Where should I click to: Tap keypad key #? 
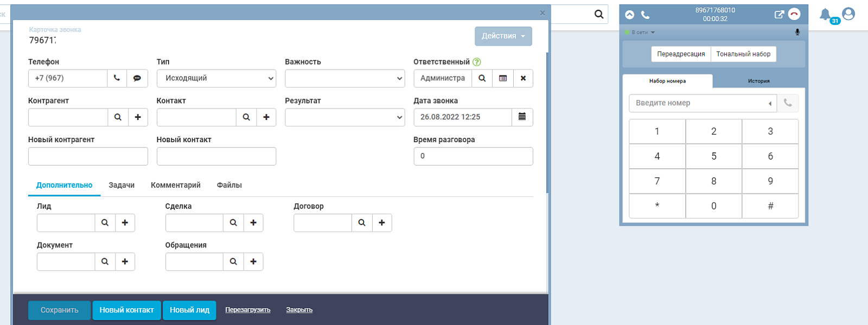click(x=770, y=206)
